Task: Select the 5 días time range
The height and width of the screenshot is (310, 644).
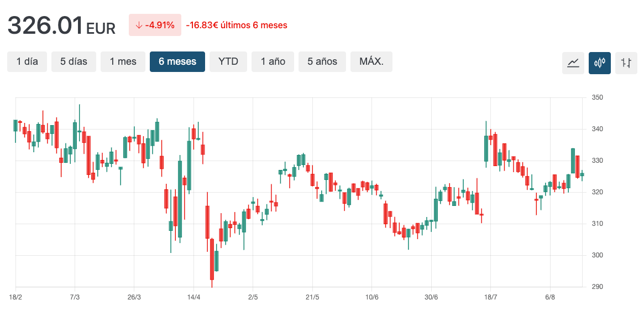Action: pyautogui.click(x=74, y=61)
